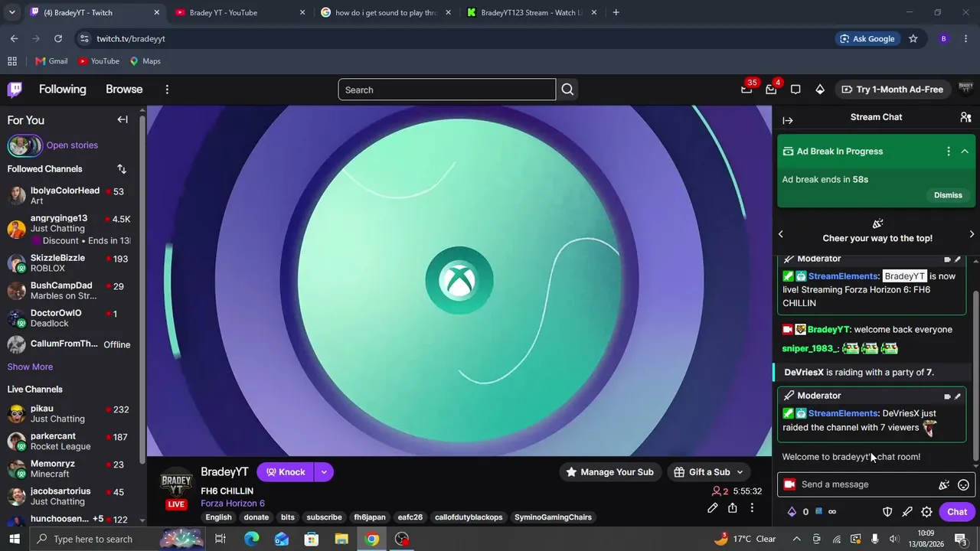Open the Forza Horizon 6 category link
Viewport: 980px width, 551px height.
[x=233, y=504]
